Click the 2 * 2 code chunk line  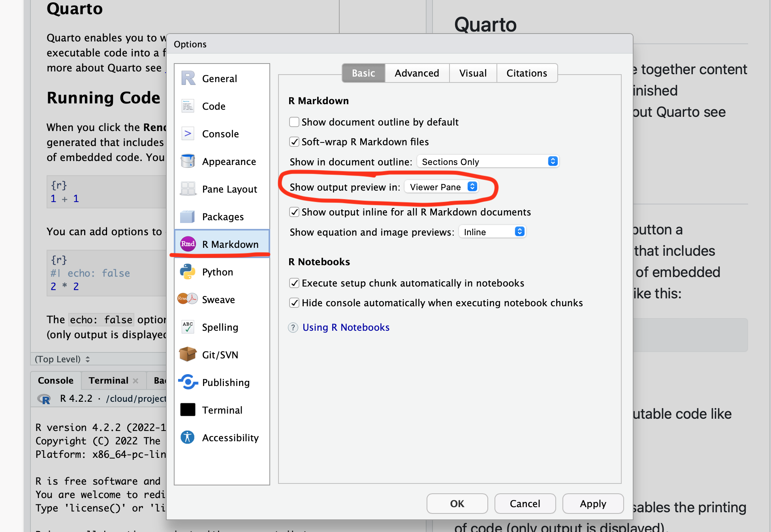(x=65, y=286)
